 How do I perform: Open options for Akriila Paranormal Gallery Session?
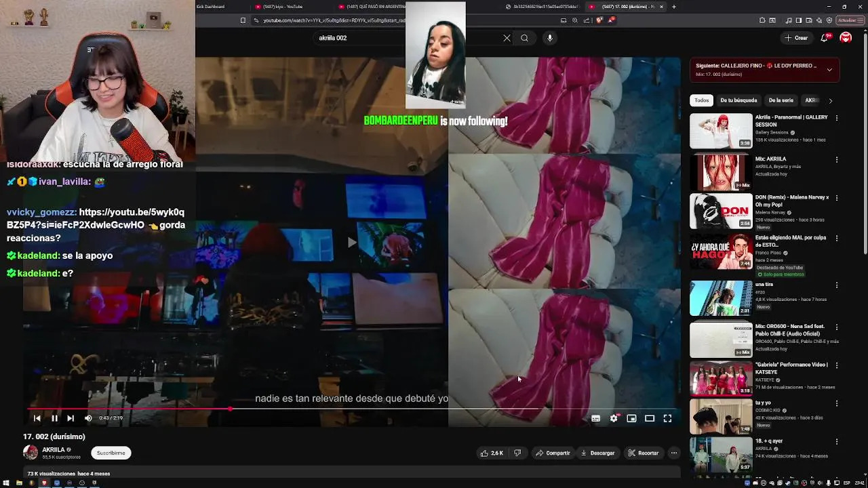click(837, 118)
